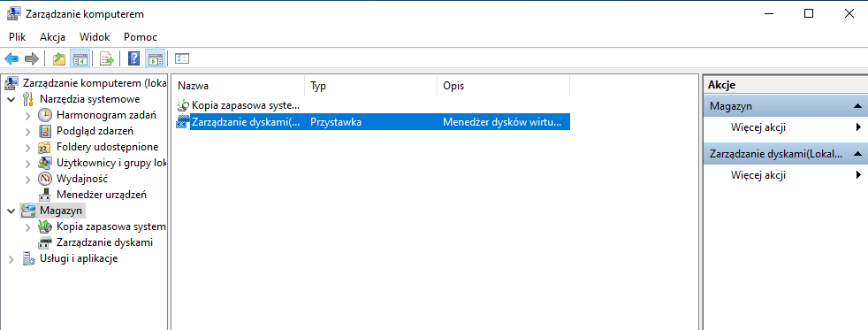This screenshot has width=868, height=330.
Task: Maximize the Zarządzanie komputerem window
Action: click(809, 14)
